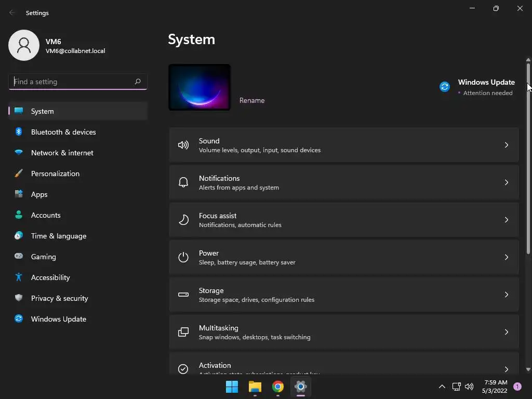Viewport: 532px width, 399px height.
Task: Click the Accessibility figure icon
Action: 19,277
